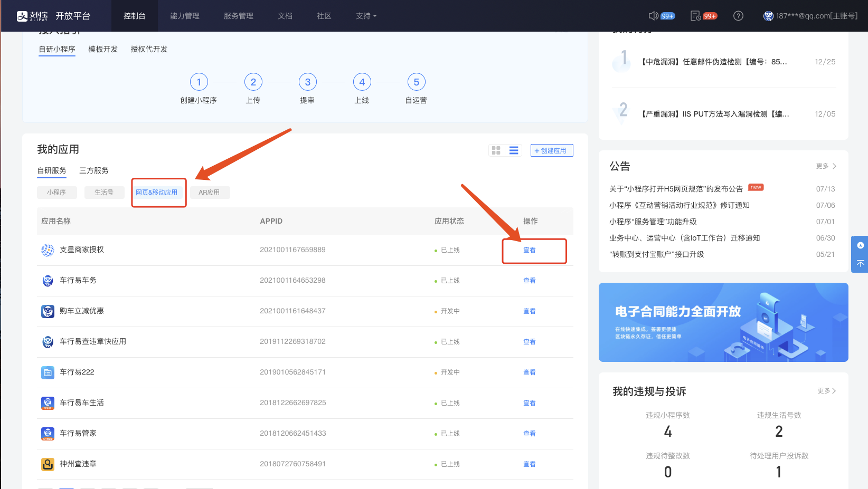
Task: Click the 车行易管家 app icon
Action: point(48,434)
